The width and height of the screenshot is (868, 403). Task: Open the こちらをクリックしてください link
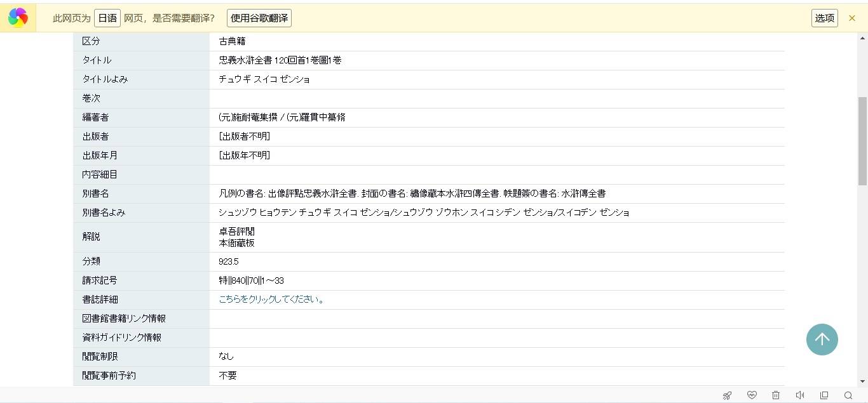[273, 300]
